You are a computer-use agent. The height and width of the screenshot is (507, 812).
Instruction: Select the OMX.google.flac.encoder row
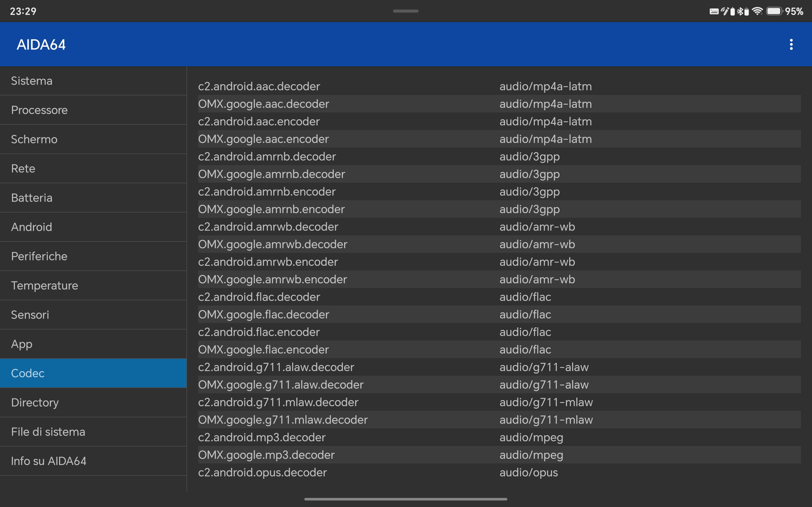pos(499,349)
